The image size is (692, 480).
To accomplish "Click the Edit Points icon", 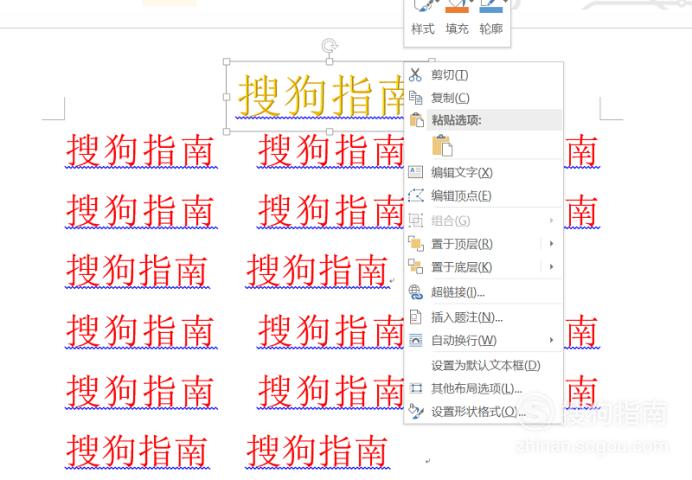I will point(416,195).
